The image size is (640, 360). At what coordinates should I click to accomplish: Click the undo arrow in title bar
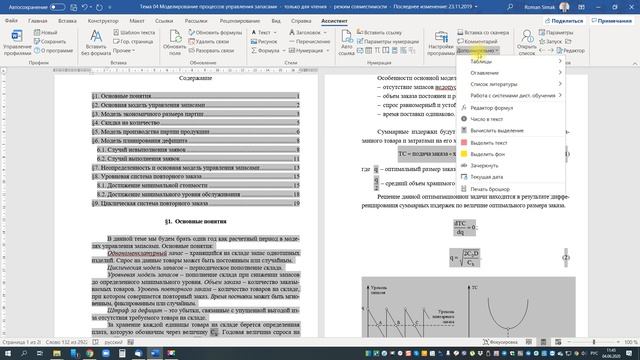[84, 7]
